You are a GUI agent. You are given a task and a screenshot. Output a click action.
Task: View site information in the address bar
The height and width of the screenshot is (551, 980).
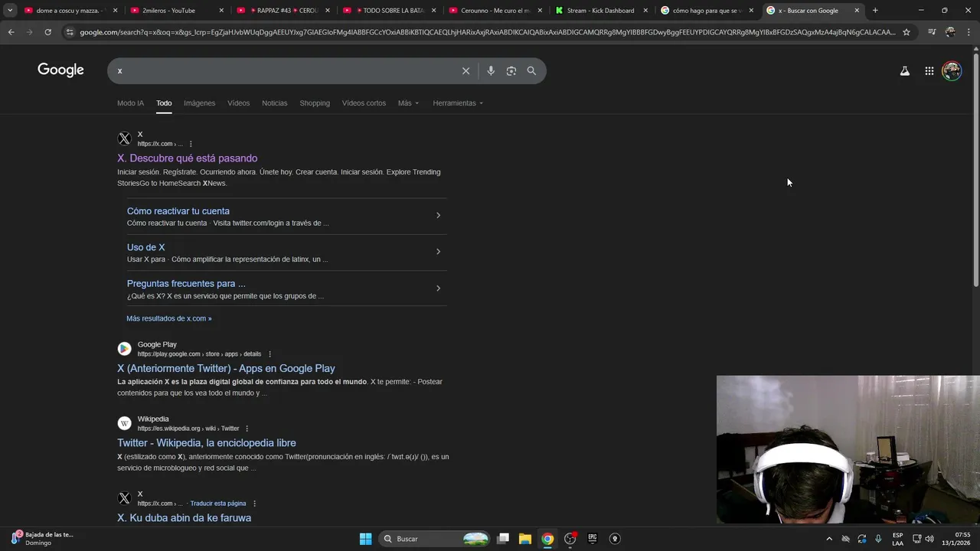70,32
